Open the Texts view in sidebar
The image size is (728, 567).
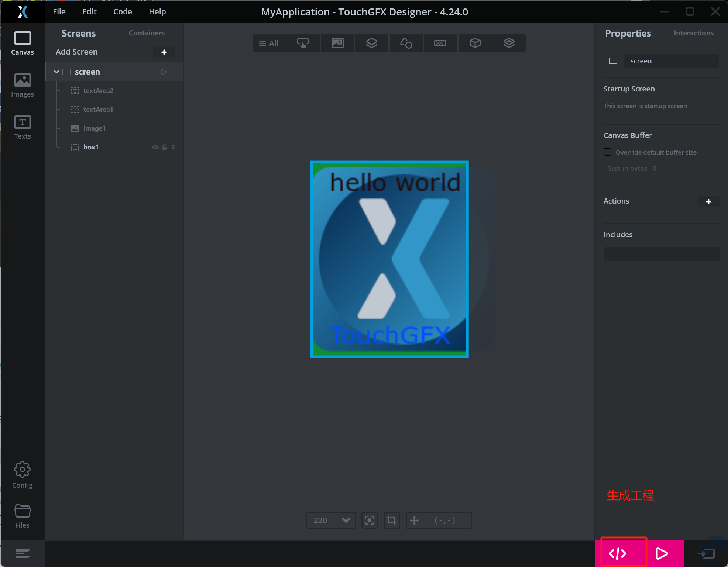coord(23,128)
